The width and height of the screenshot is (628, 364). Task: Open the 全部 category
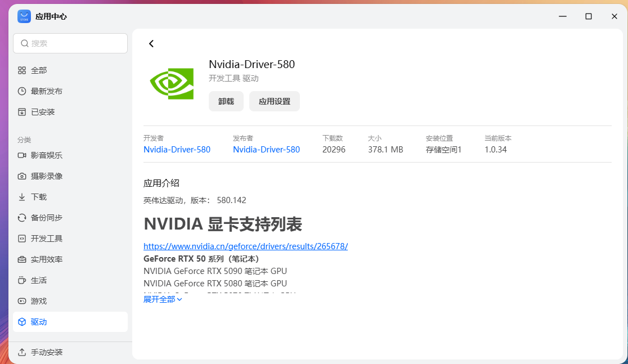[70, 70]
